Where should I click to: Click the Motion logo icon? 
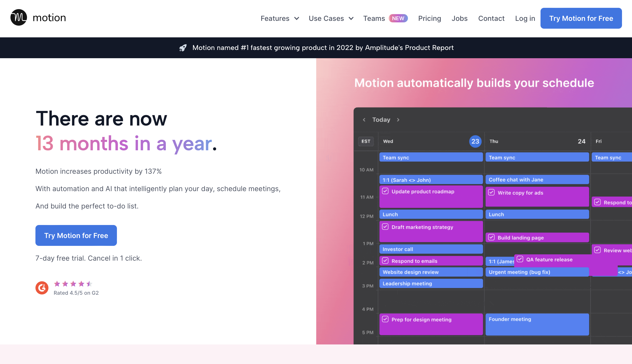(19, 17)
